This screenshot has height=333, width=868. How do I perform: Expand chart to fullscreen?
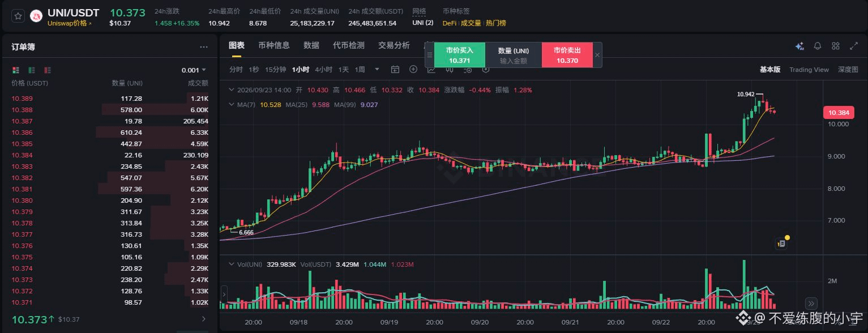click(x=854, y=46)
